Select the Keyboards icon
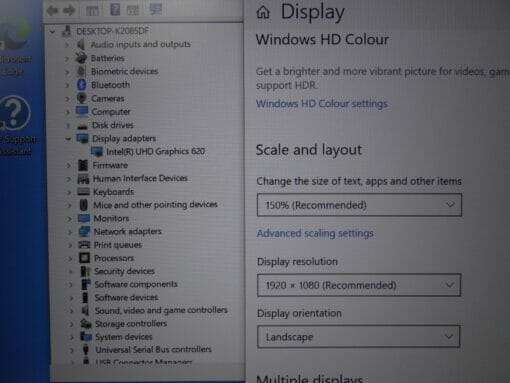Screen dimensions: 510x383 click(x=83, y=192)
